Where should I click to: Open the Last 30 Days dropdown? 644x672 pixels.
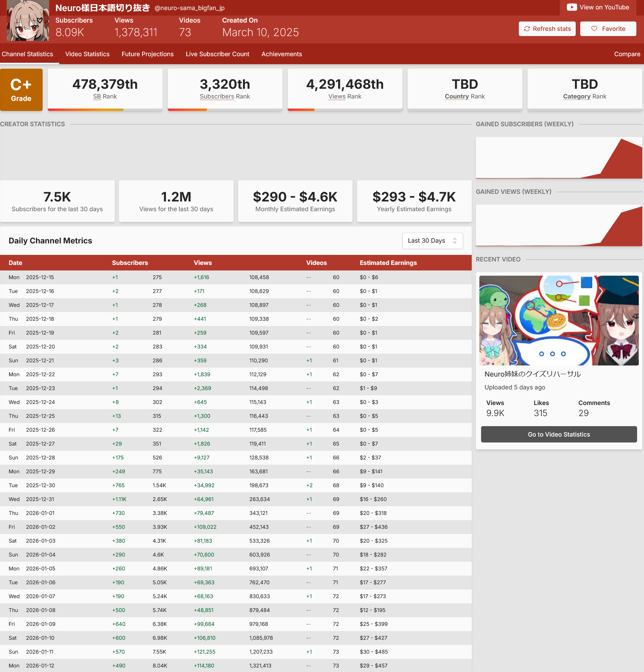[x=432, y=241]
